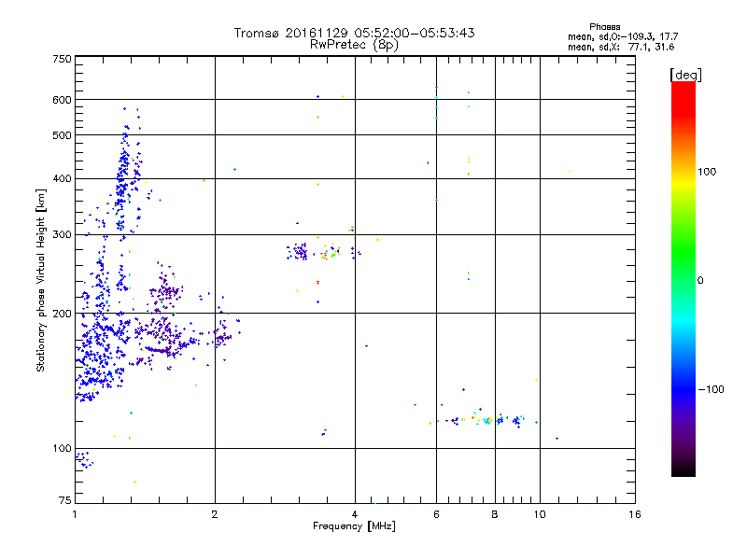Pick the black bottom of the phase colorbar
The height and width of the screenshot is (560, 747).
point(684,471)
